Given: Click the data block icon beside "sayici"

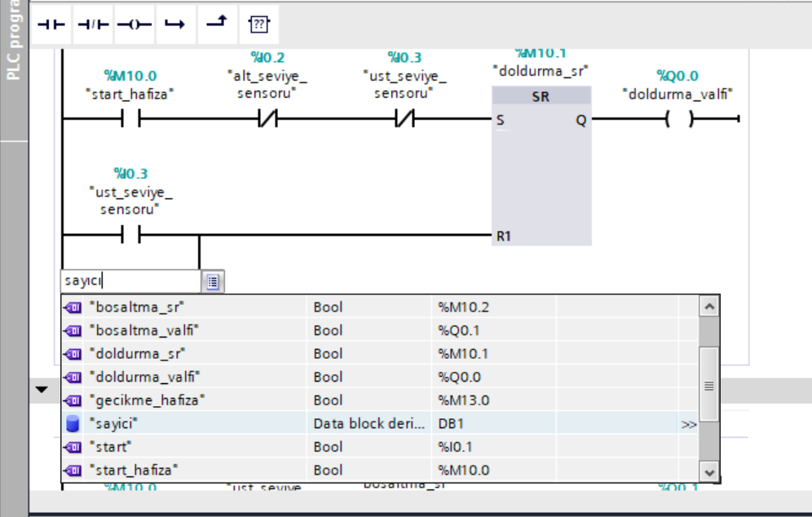Looking at the screenshot, I should pyautogui.click(x=73, y=424).
